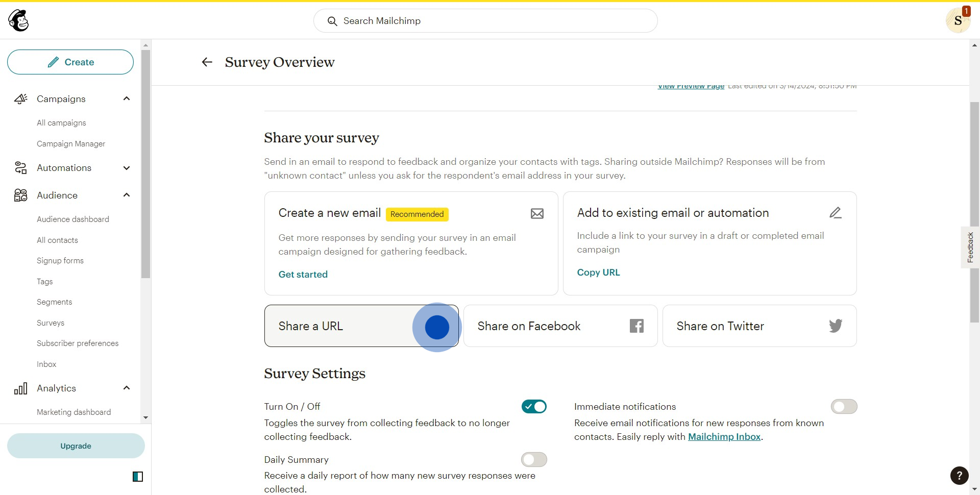The width and height of the screenshot is (980, 495).
Task: Open Surveys in sidebar
Action: [51, 323]
